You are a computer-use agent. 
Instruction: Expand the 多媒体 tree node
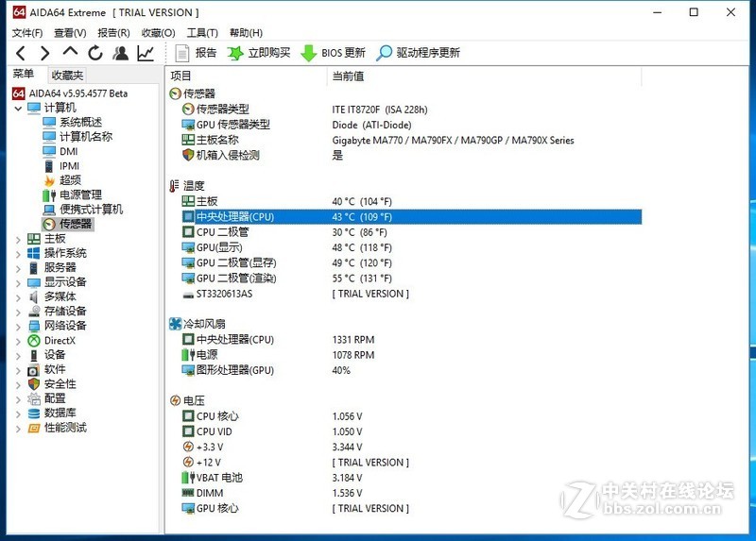(x=18, y=297)
